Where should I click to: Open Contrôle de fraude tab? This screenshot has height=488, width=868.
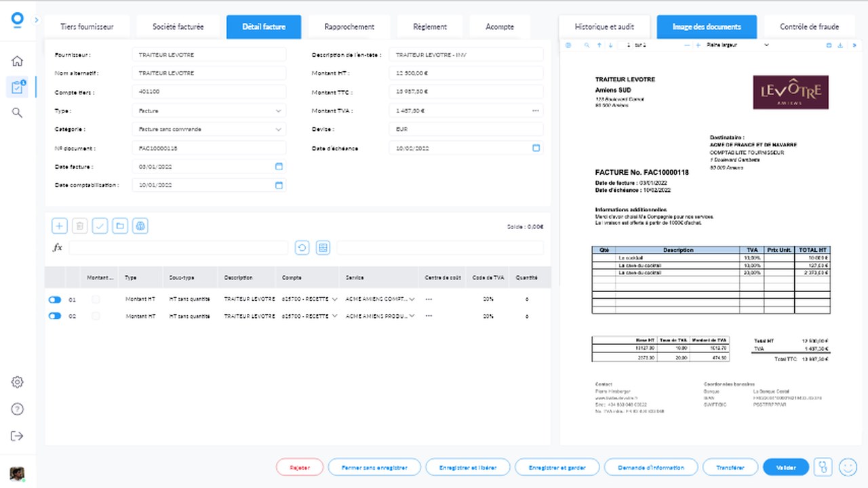tap(809, 27)
